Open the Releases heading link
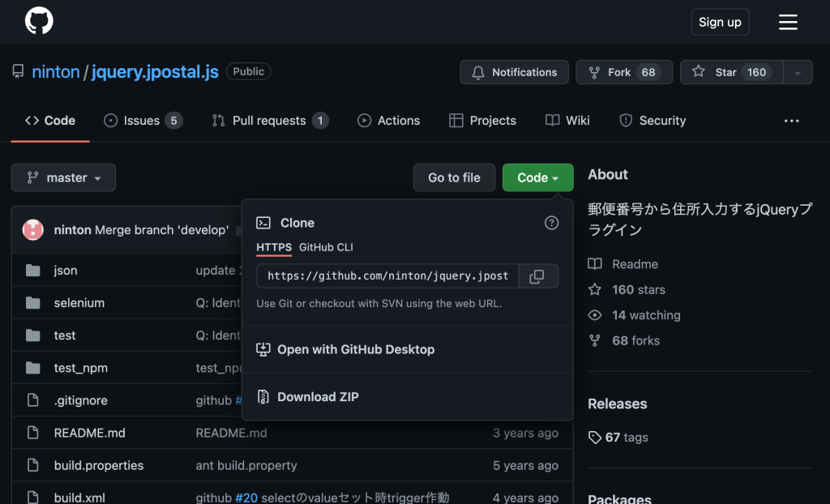Viewport: 830px width, 504px height. 617,404
